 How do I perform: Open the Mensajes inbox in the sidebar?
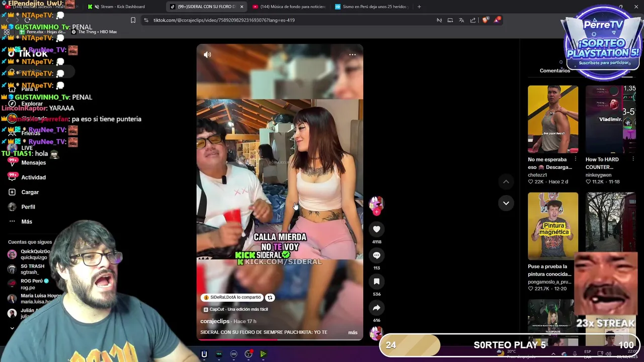tap(27, 162)
